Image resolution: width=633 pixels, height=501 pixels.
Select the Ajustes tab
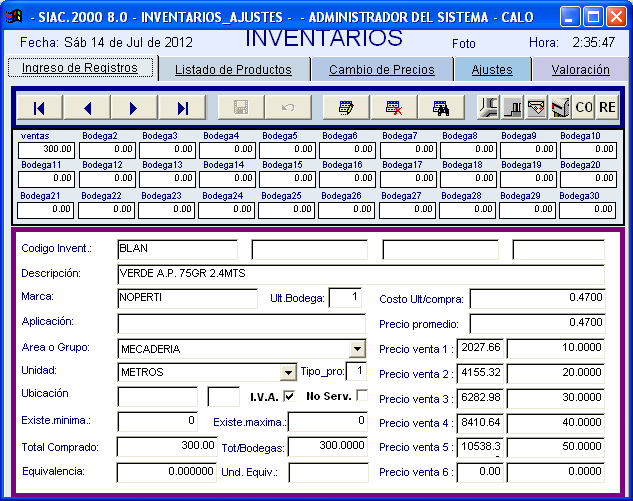coord(491,70)
